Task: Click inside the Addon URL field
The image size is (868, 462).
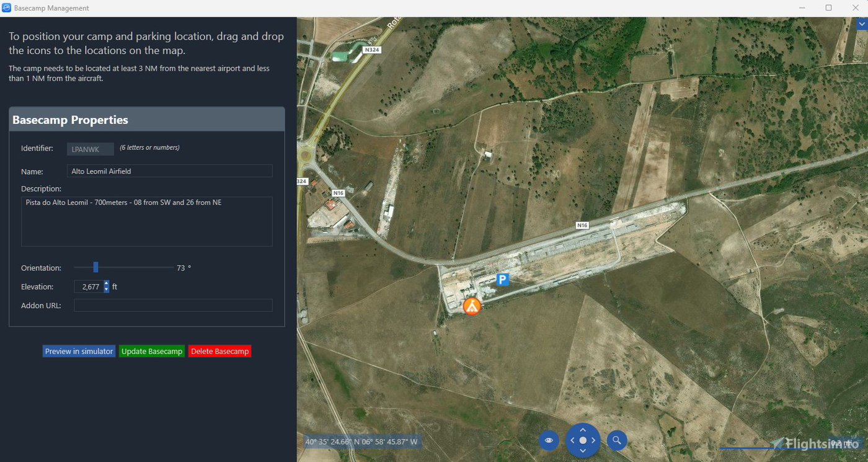Action: [173, 305]
